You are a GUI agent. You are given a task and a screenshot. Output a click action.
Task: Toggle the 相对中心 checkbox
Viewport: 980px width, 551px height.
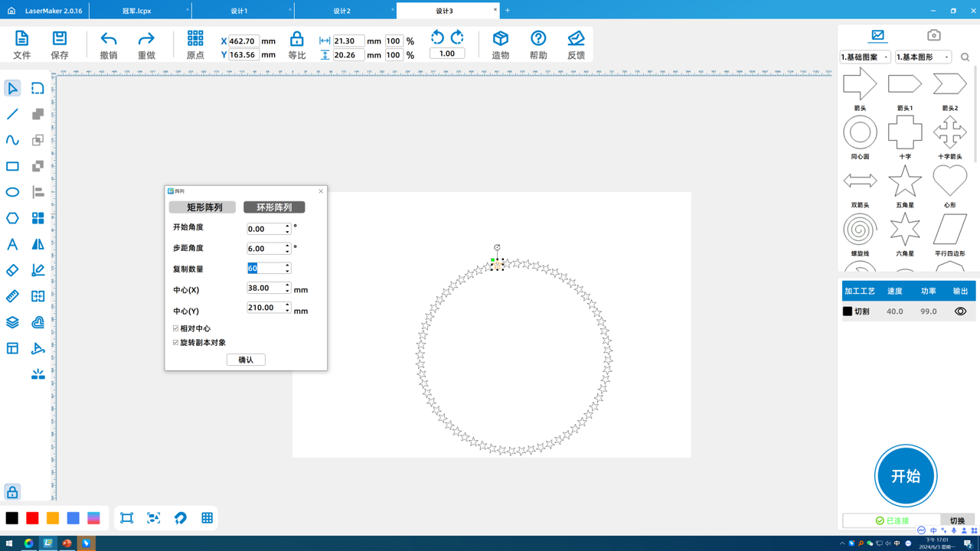point(176,328)
